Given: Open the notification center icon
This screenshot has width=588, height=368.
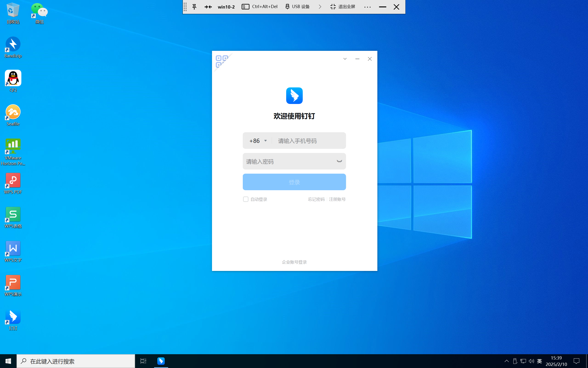Looking at the screenshot, I should [576, 361].
